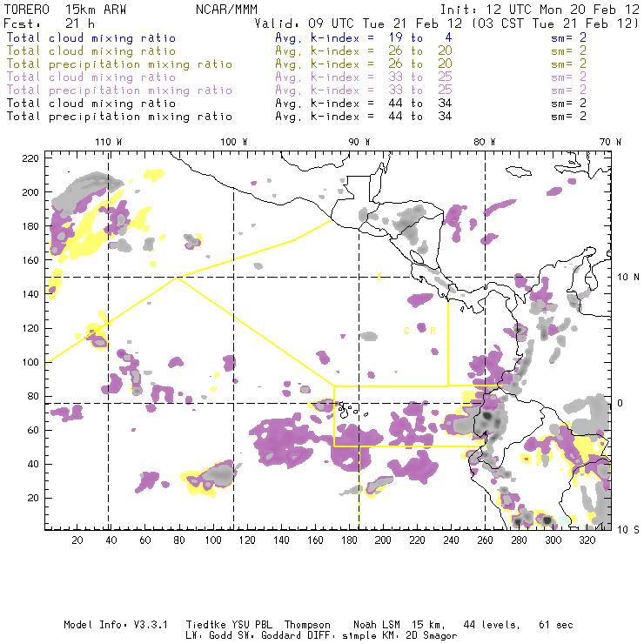Select the "80" tick on the horizontal axis

point(179,540)
